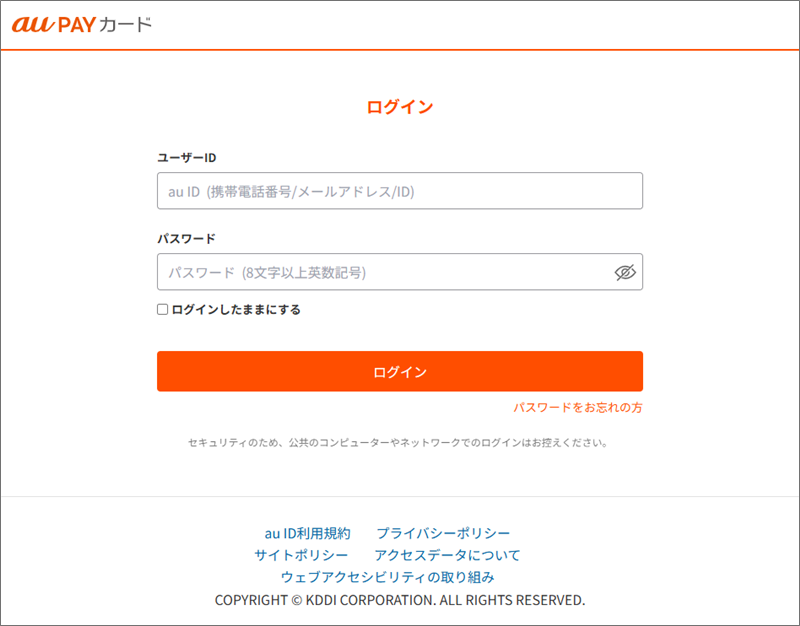Click the PAY カード wordmark in header
The width and height of the screenshot is (800, 626).
[110, 24]
